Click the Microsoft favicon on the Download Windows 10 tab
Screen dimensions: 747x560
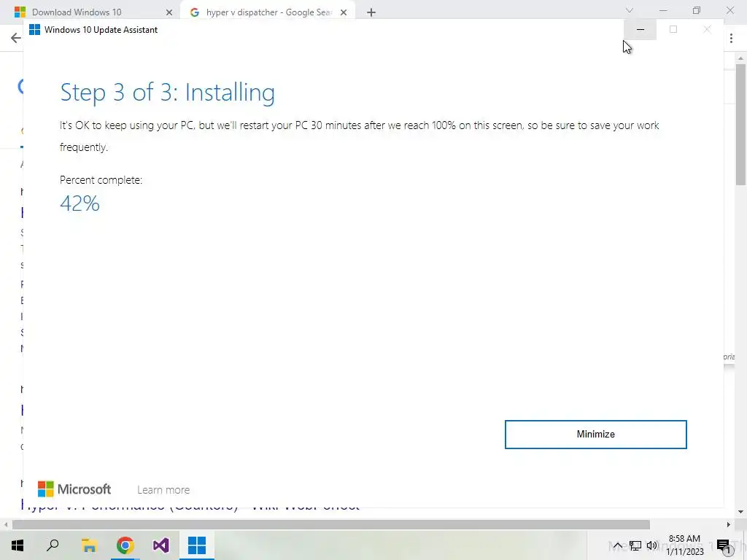point(20,12)
